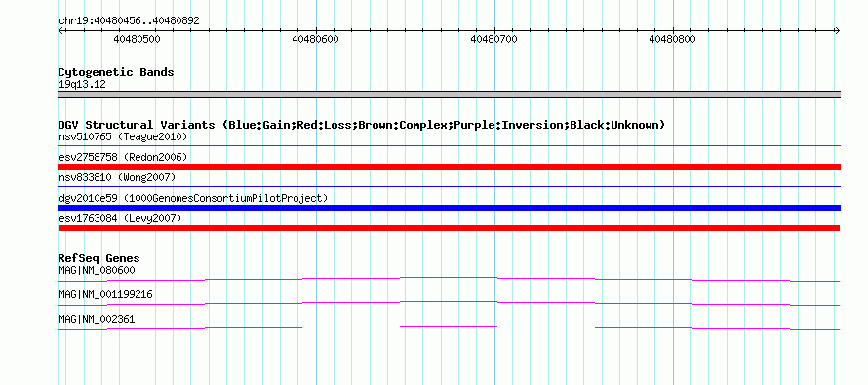The image size is (868, 385).
Task: Click the right arrow of the ruler
Action: (838, 31)
